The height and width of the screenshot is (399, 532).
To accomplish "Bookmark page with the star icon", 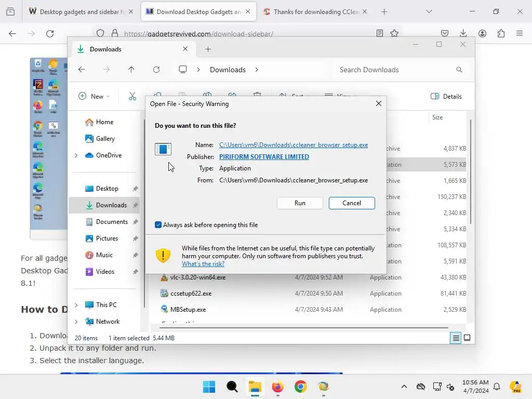I will click(394, 33).
